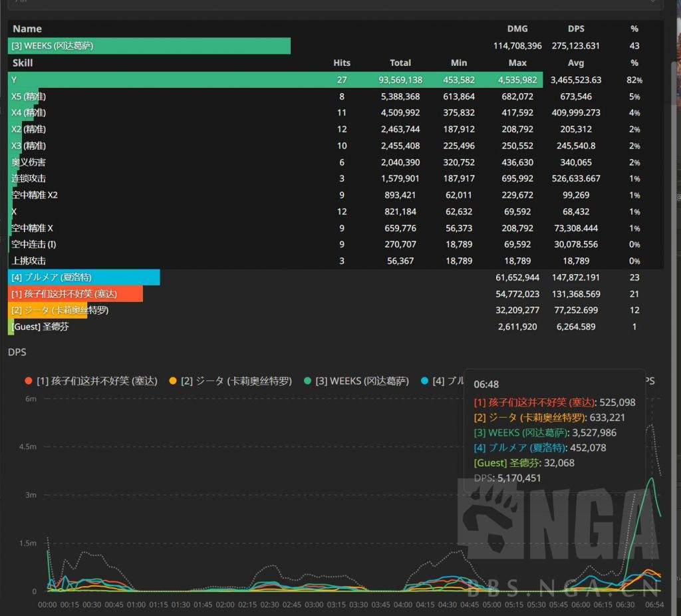Viewport: 681px width, 616px height.
Task: Click the Total column header
Action: tap(400, 63)
